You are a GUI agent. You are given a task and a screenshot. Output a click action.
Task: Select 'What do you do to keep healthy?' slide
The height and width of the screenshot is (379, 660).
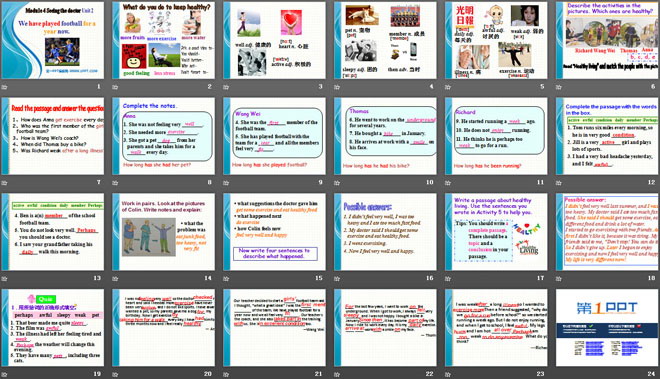(x=163, y=40)
